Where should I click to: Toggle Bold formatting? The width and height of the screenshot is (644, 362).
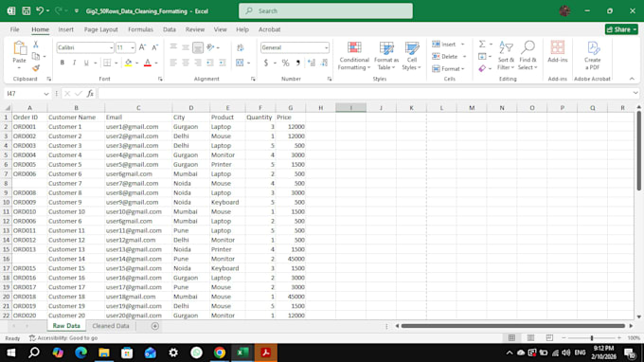(x=62, y=63)
